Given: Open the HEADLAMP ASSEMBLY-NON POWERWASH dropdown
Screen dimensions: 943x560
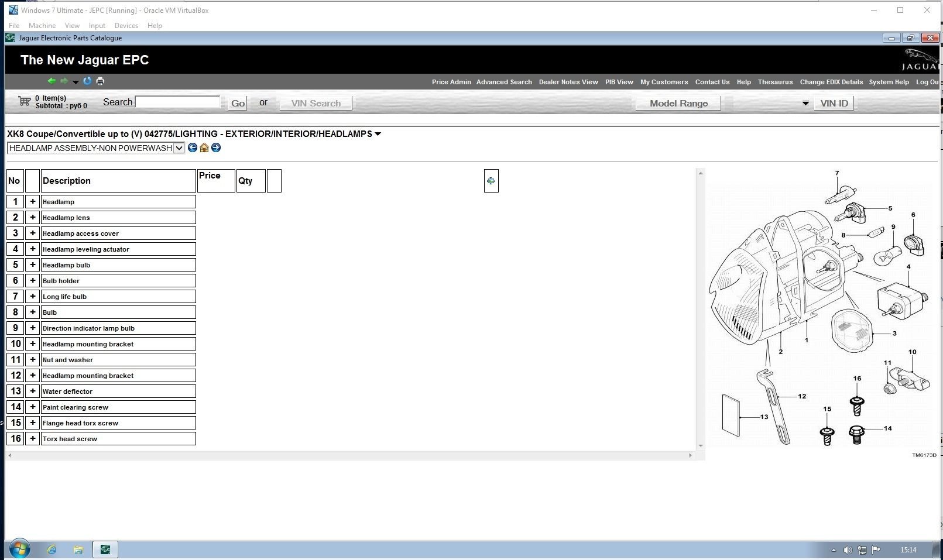Looking at the screenshot, I should click(x=179, y=148).
